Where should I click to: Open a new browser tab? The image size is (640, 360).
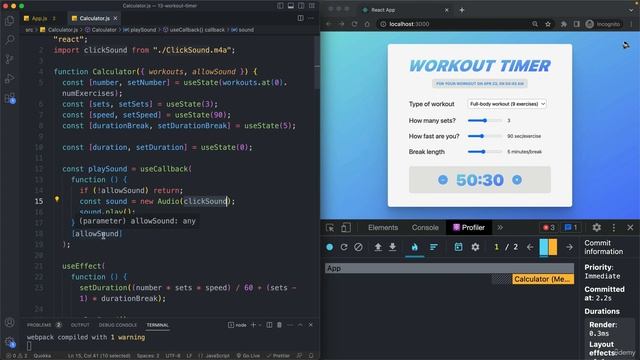pyautogui.click(x=462, y=10)
